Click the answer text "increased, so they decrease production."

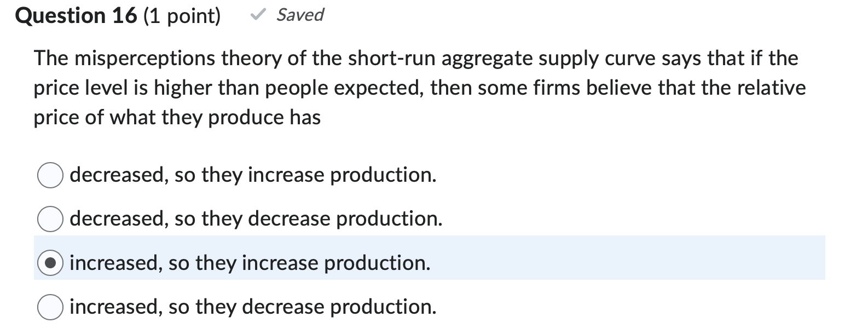(253, 307)
